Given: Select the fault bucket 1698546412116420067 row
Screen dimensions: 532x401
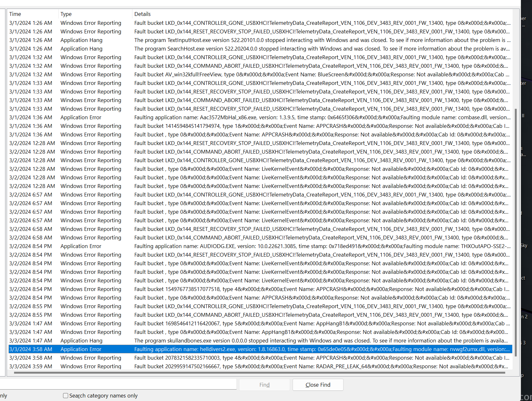Looking at the screenshot, I should (x=260, y=323).
